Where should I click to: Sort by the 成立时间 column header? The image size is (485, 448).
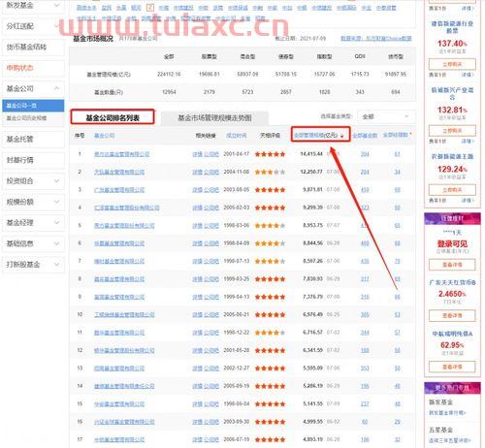pos(236,136)
